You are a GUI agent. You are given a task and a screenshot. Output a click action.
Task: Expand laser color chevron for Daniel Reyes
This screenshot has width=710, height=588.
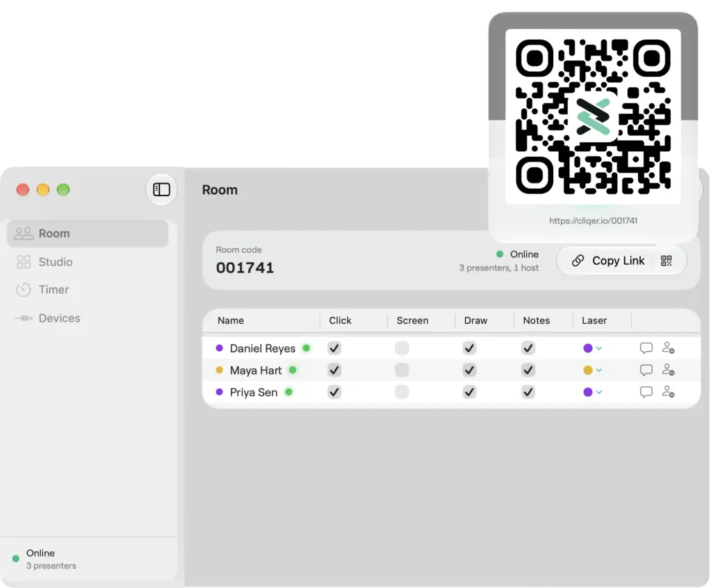(599, 348)
